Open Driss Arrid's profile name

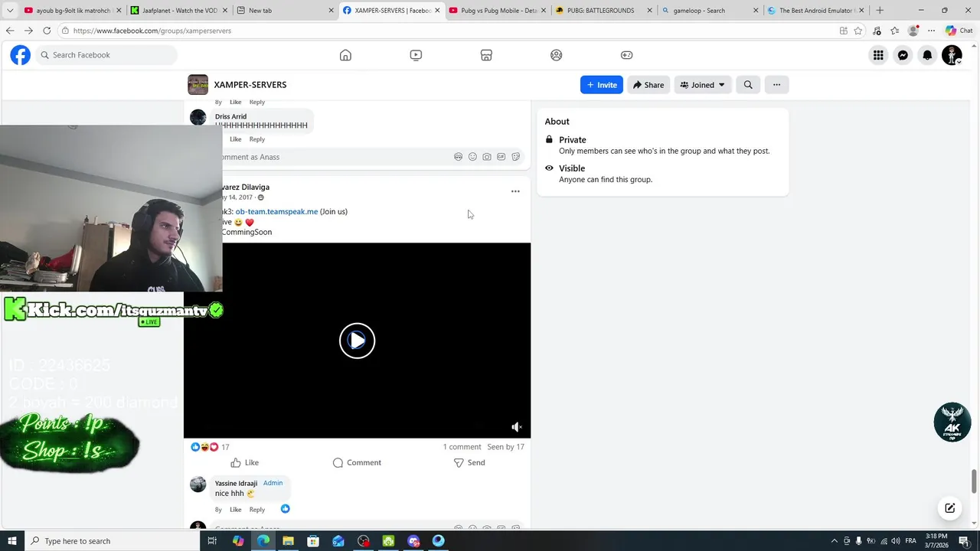click(230, 116)
